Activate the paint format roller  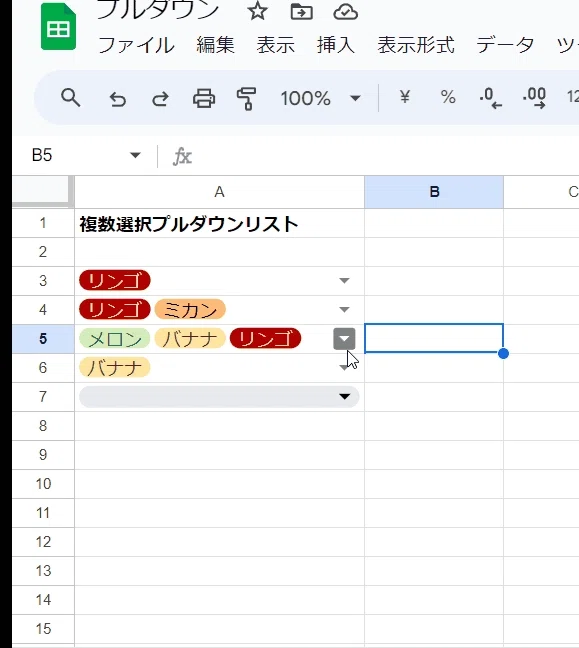pyautogui.click(x=246, y=99)
